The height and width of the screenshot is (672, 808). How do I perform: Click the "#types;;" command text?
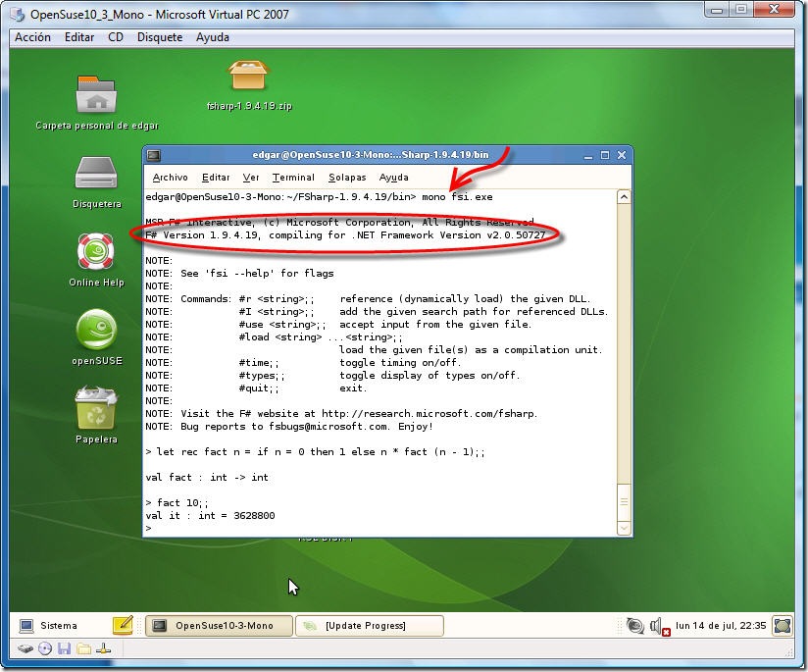(x=262, y=376)
